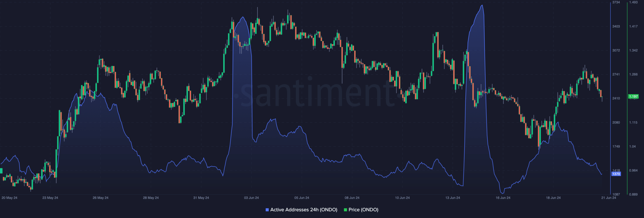Image resolution: width=644 pixels, height=218 pixels.
Task: Click the 1749 addresses axis value
Action: [616, 146]
